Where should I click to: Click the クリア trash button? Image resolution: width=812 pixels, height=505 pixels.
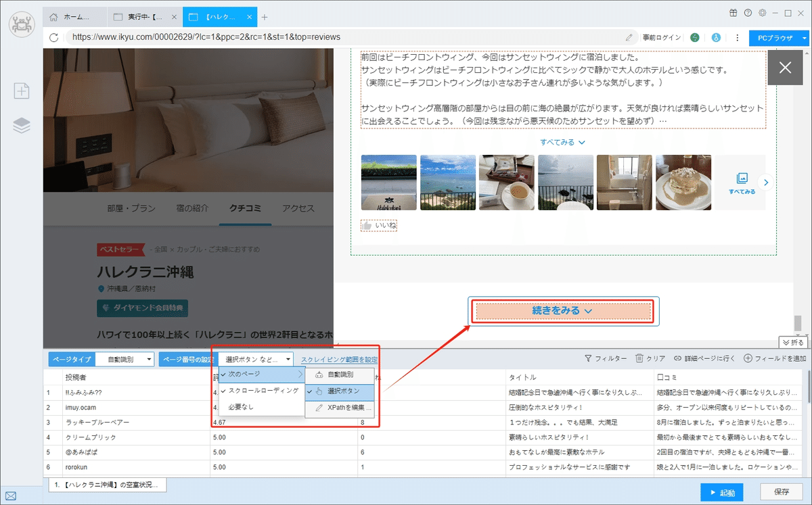(650, 358)
